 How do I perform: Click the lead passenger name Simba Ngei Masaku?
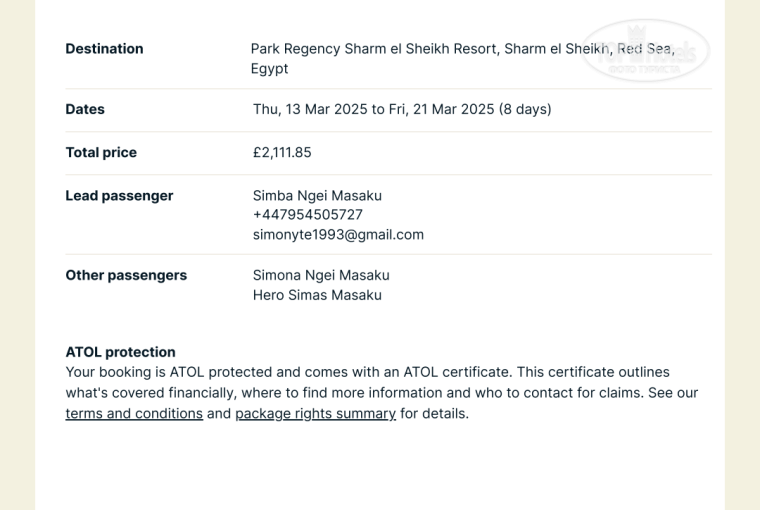coord(317,195)
